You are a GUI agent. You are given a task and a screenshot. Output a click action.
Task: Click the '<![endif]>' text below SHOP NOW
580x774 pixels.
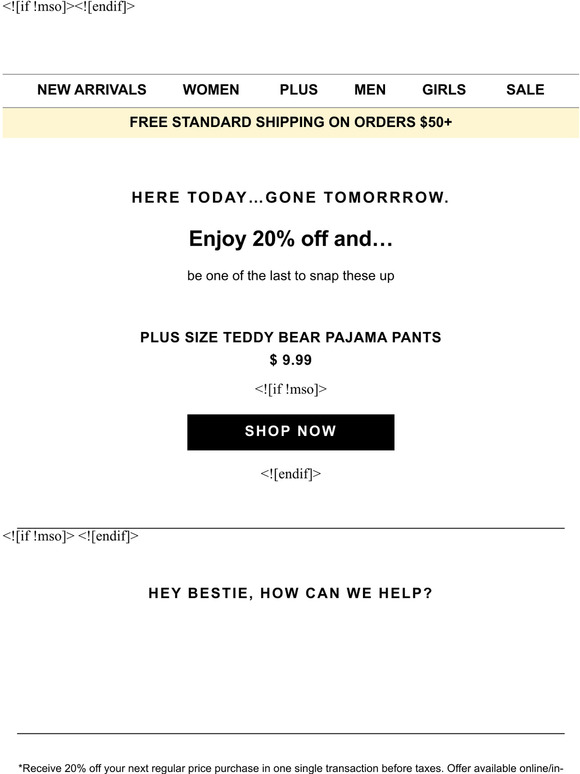point(291,474)
